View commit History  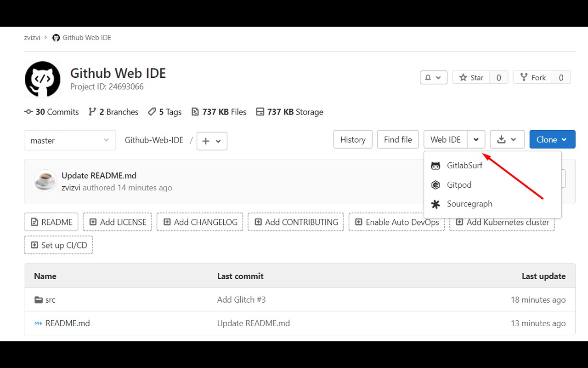[x=353, y=139]
